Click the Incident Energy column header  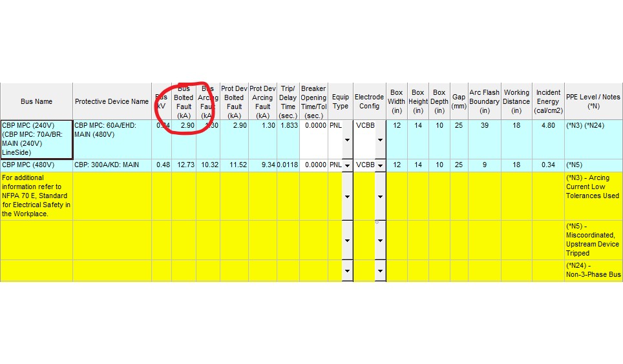548,101
